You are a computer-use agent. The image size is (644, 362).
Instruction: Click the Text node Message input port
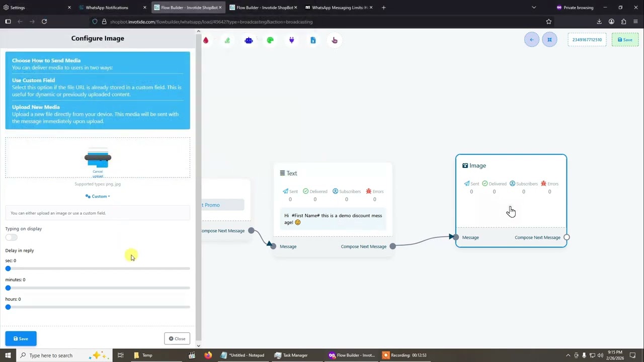273,246
